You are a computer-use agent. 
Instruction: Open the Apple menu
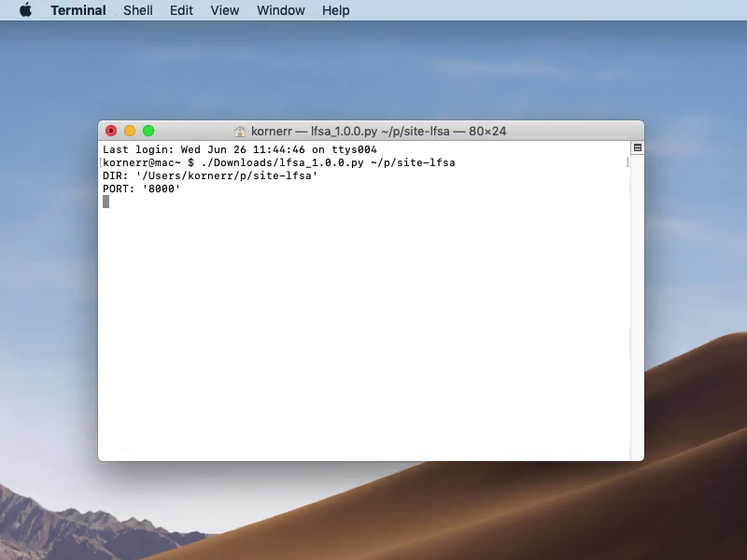click(x=25, y=10)
